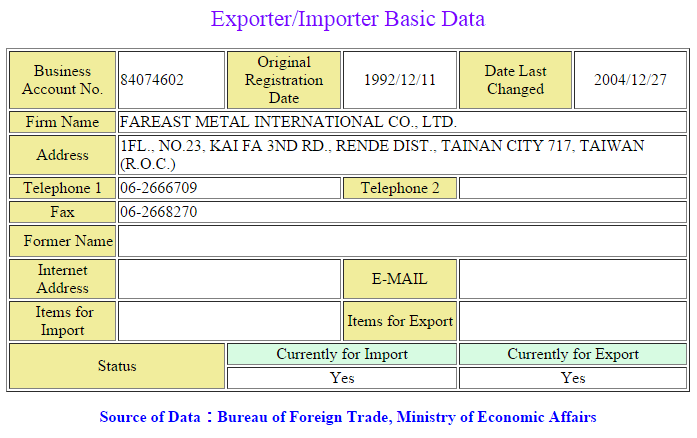Viewport: 697px width, 438px height.
Task: Click 'Yes' under Currently for Export
Action: pyautogui.click(x=573, y=378)
